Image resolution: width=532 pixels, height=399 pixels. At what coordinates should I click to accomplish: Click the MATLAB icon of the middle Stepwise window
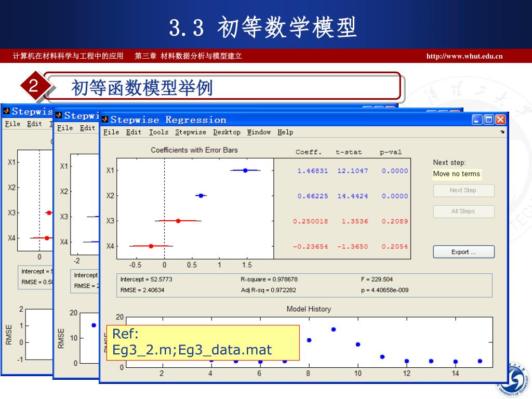coord(59,115)
